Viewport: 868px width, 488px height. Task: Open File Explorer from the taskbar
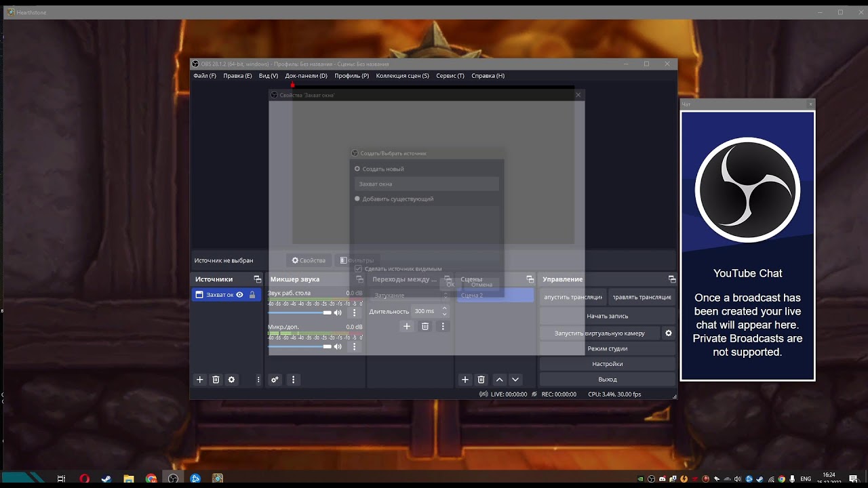pyautogui.click(x=129, y=479)
